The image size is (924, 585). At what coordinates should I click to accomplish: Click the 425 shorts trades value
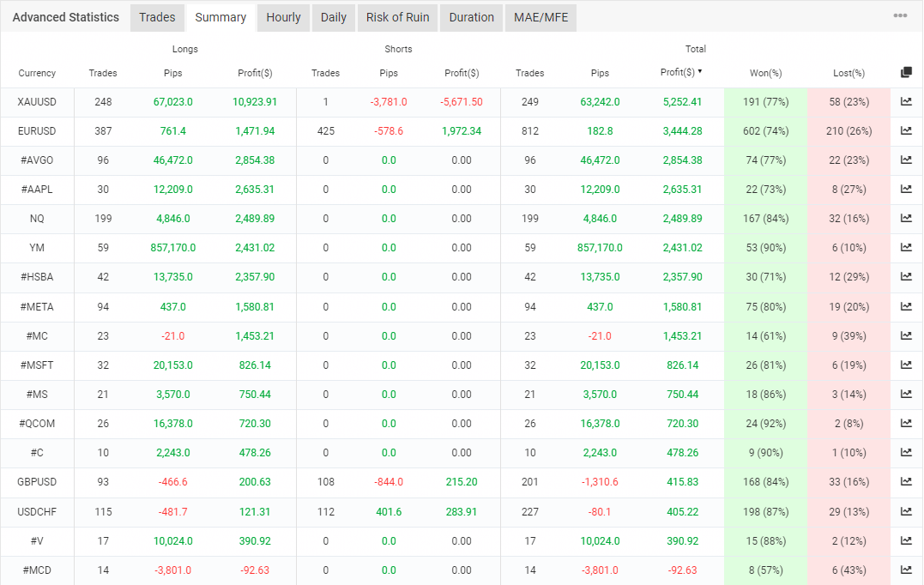(326, 131)
